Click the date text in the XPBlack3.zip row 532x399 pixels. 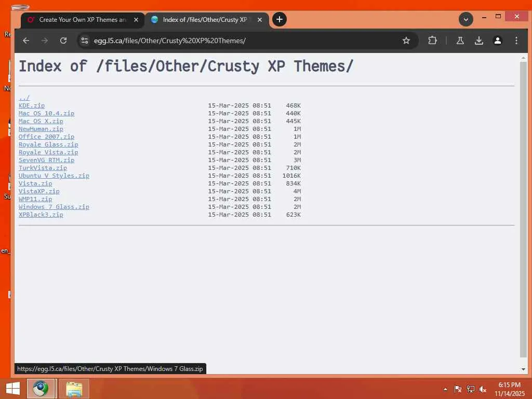(240, 215)
